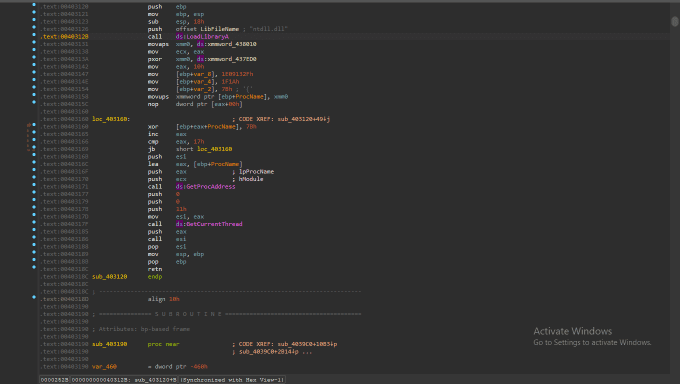Image resolution: width=680 pixels, height=384 pixels.
Task: Click the push 11h instruction
Action: point(167,209)
